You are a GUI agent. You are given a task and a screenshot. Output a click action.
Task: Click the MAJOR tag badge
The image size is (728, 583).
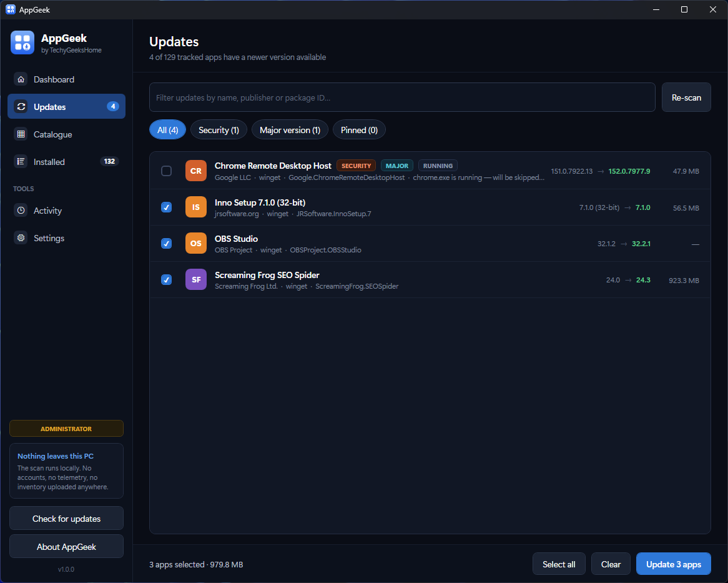[397, 166]
